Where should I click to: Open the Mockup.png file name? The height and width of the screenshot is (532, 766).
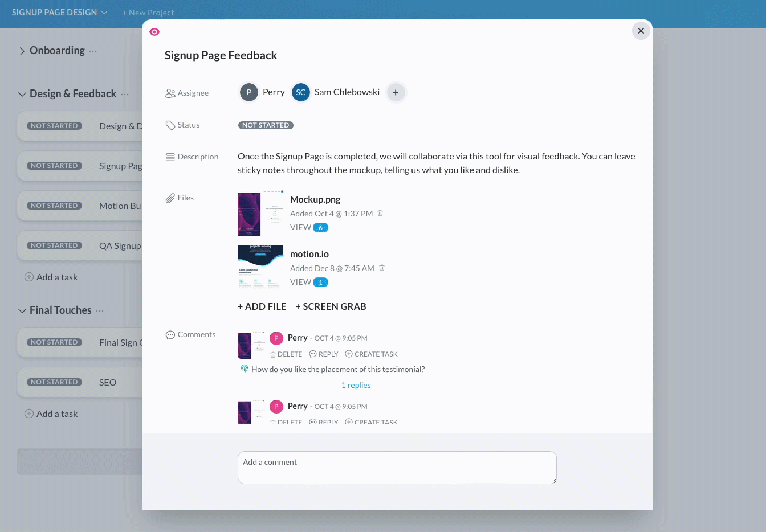pos(315,199)
